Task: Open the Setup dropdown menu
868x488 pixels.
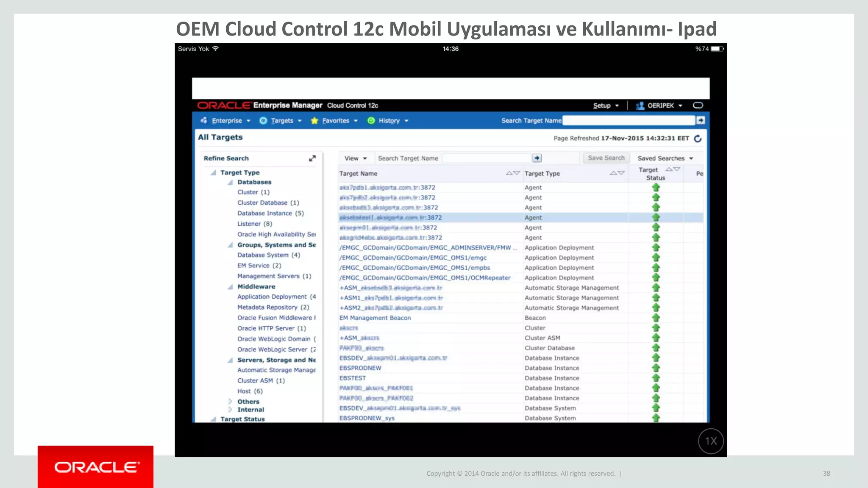Action: point(606,105)
